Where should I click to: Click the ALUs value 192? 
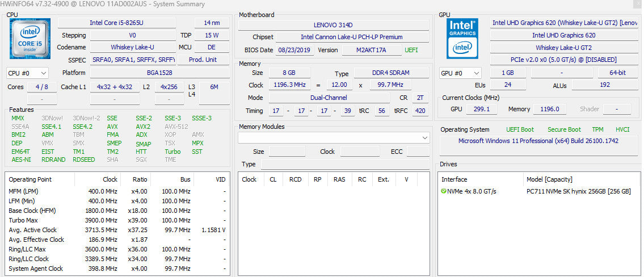tap(605, 85)
